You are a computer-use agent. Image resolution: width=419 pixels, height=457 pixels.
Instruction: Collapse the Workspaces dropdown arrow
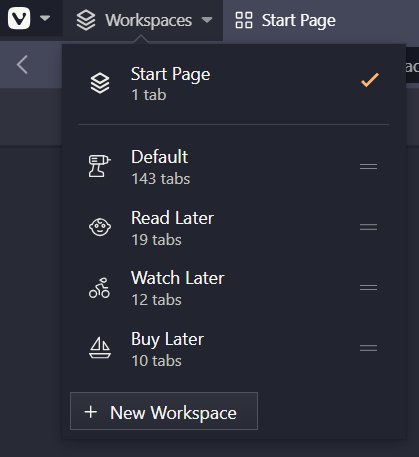click(207, 20)
